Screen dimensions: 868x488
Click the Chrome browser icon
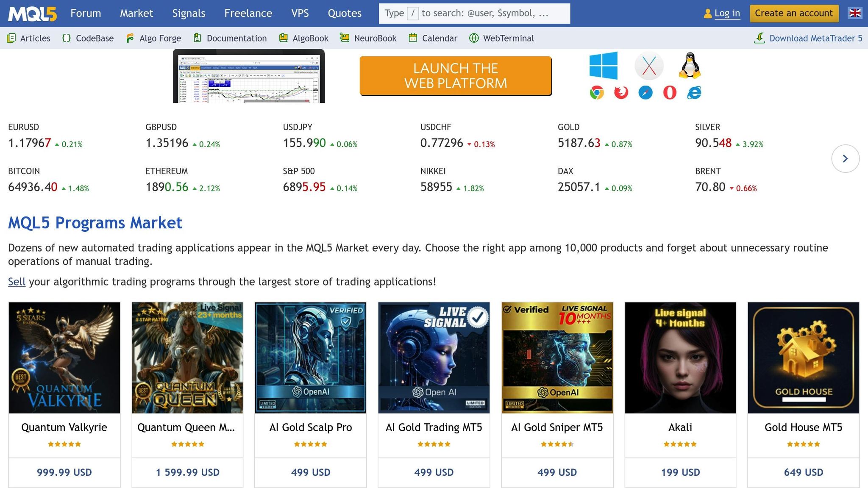click(596, 92)
